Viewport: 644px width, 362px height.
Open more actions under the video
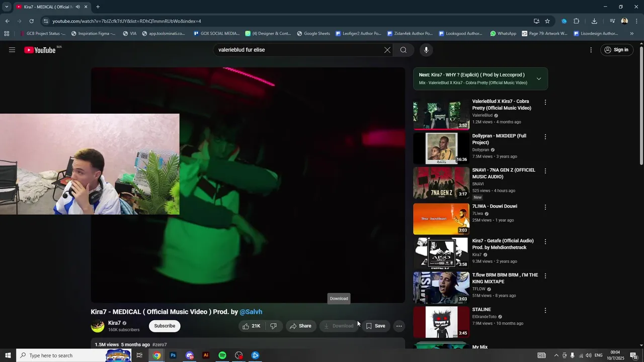click(399, 326)
